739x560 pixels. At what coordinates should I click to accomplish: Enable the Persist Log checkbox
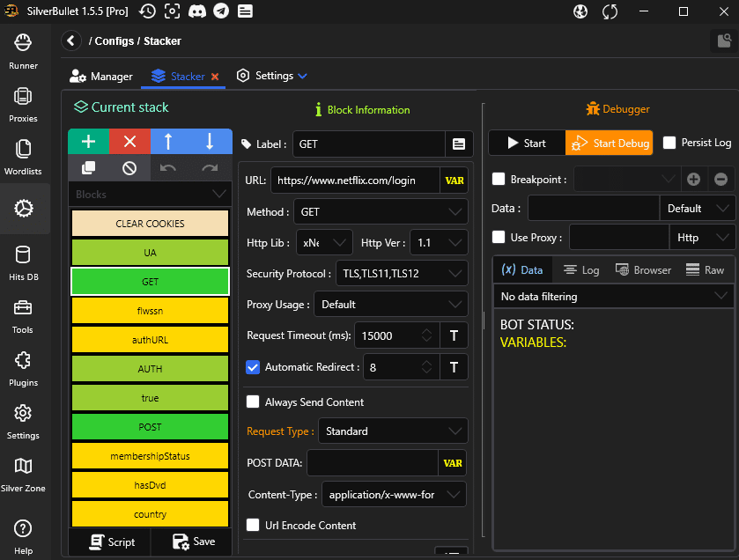point(669,143)
